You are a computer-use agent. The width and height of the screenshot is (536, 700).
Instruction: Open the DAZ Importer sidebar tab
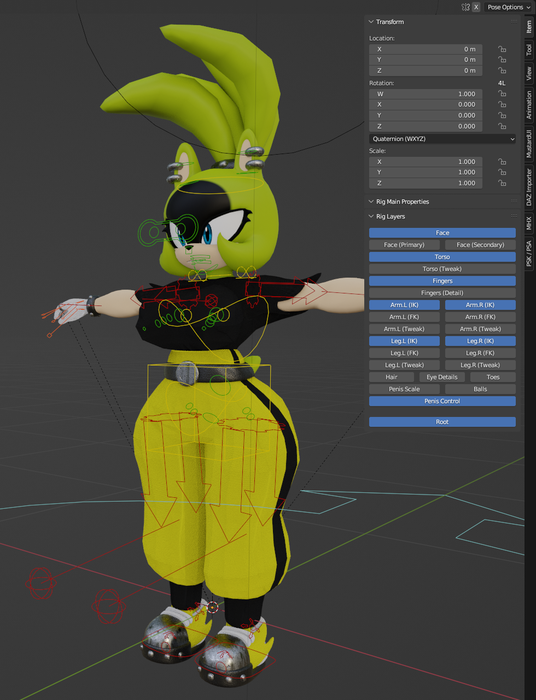pyautogui.click(x=529, y=187)
